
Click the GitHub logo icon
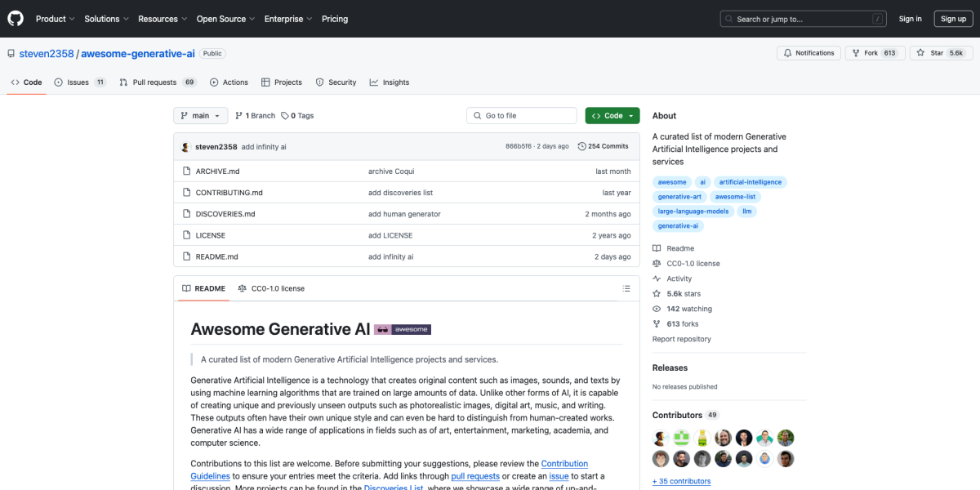coord(16,18)
